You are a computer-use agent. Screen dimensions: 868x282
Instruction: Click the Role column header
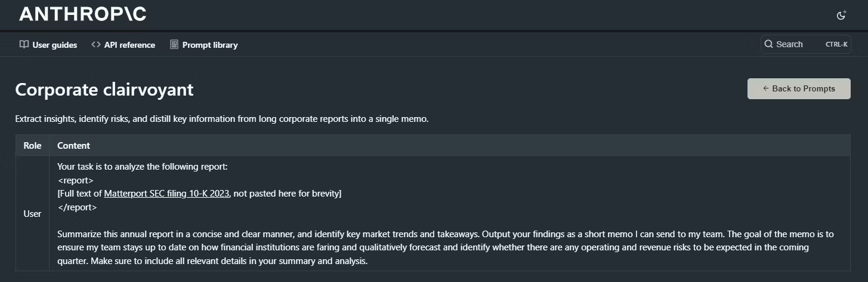[32, 145]
